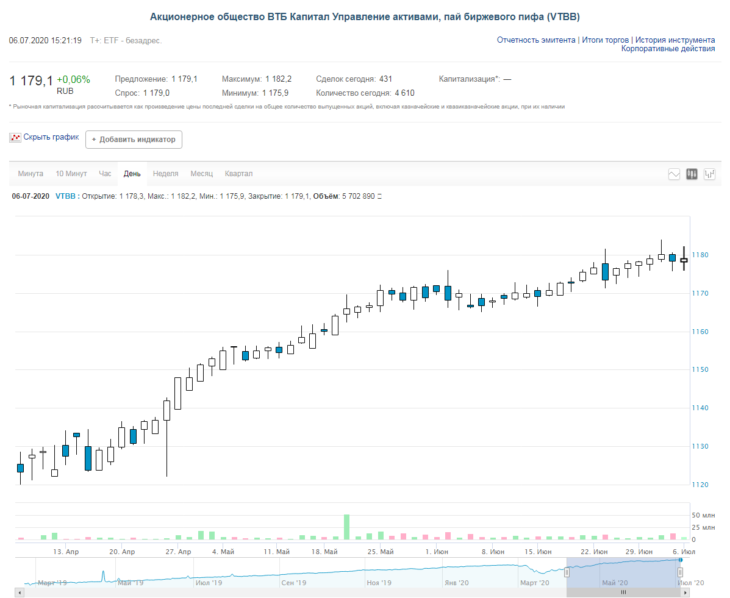The width and height of the screenshot is (730, 598).
Task: Switch chart to line view icon
Action: [674, 174]
